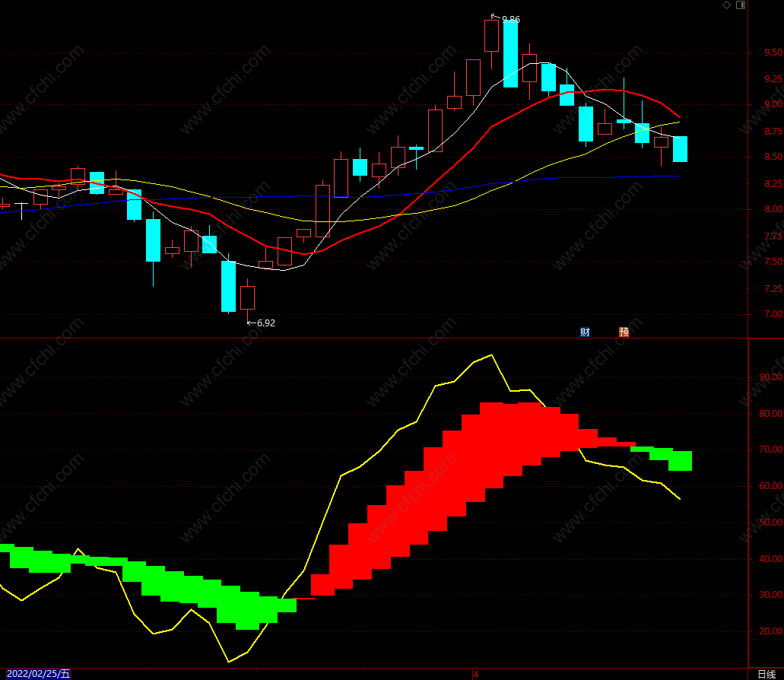Toggle the side panel layout icon

[x=741, y=5]
